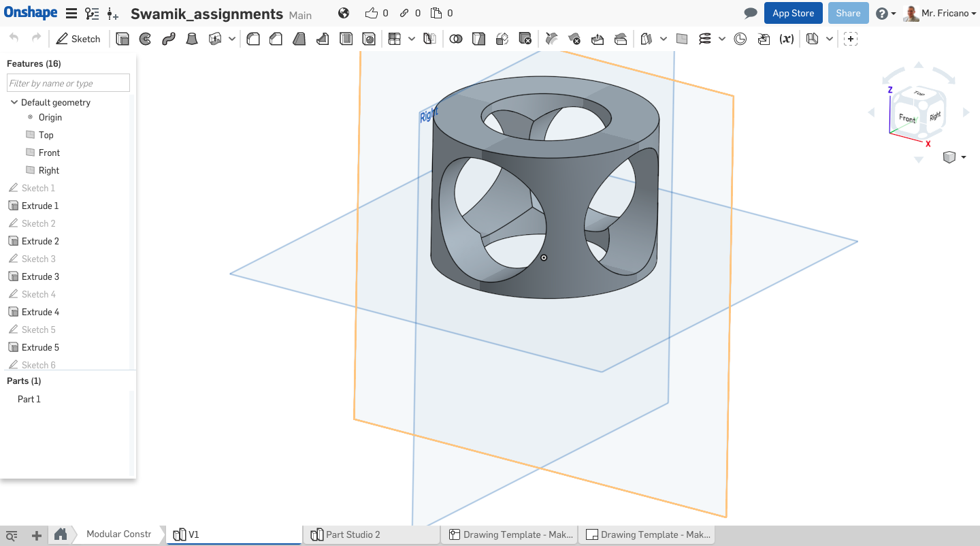The width and height of the screenshot is (980, 546).
Task: Open the surface tools dropdown arrow
Action: [664, 39]
